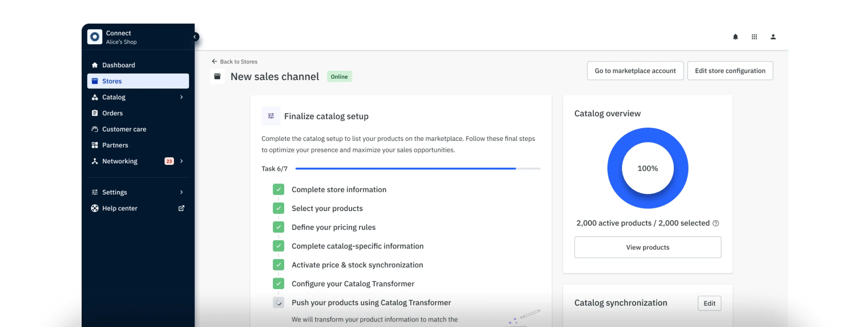The image size is (868, 327).
Task: Click the Dashboard home icon
Action: click(95, 65)
